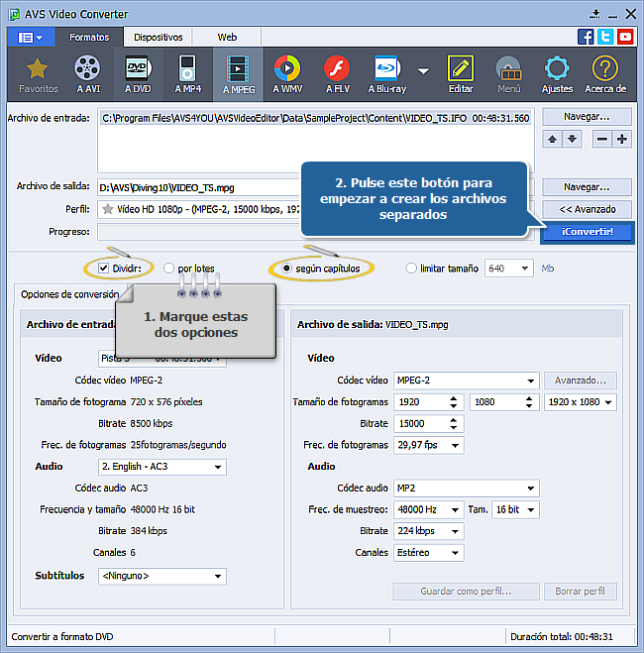Open the YouTube link icon
This screenshot has height=653, width=644.
(x=625, y=37)
